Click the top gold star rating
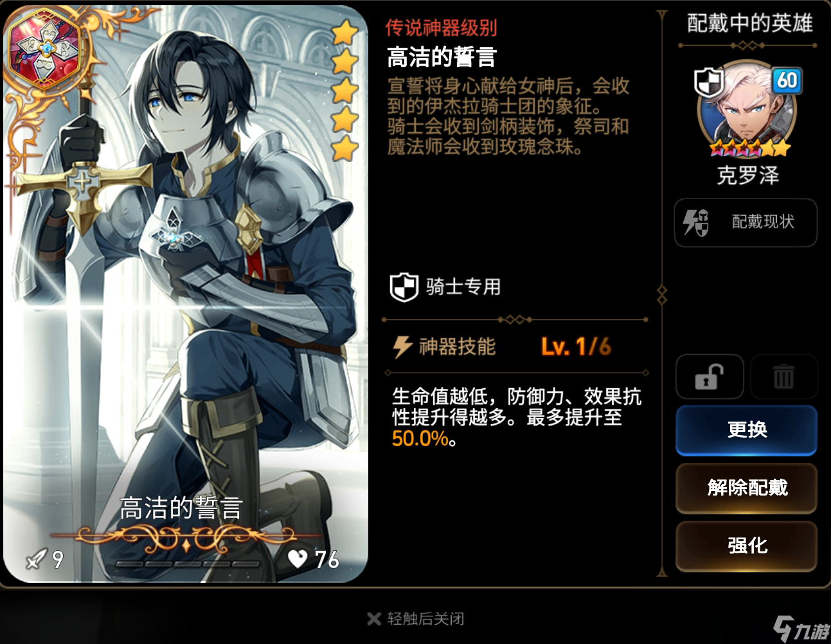 (x=345, y=31)
